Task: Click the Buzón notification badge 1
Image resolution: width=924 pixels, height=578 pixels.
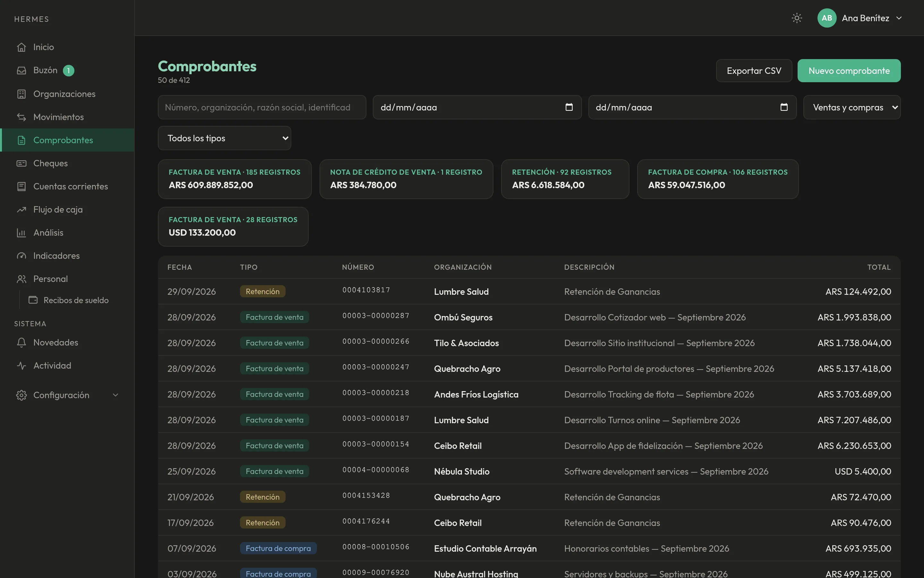Action: point(68,71)
